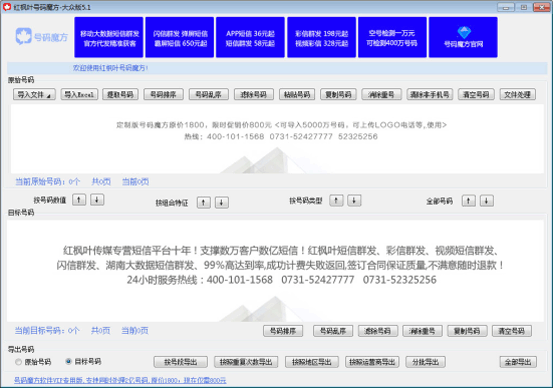Click the 文件处理 button in the toolbar

click(517, 95)
